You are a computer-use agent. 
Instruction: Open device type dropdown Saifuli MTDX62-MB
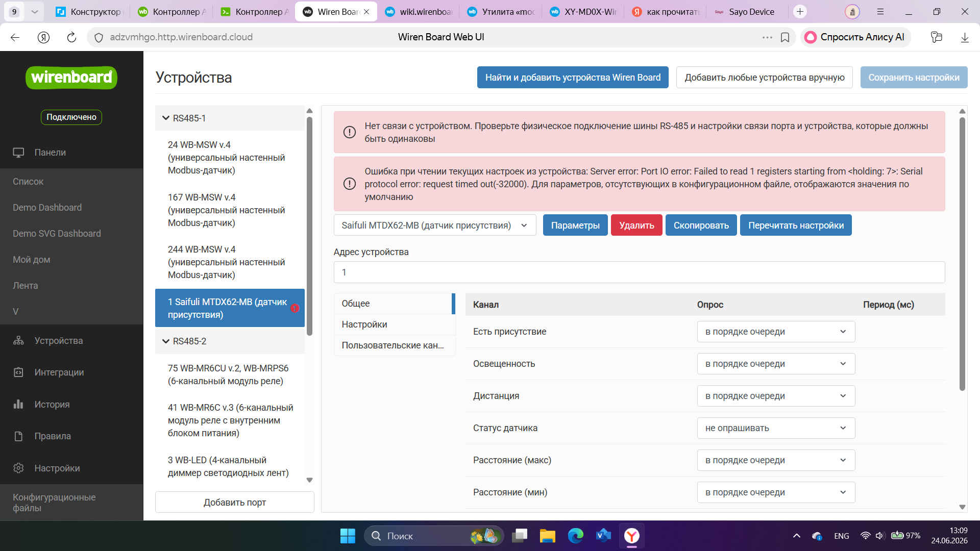click(x=435, y=226)
